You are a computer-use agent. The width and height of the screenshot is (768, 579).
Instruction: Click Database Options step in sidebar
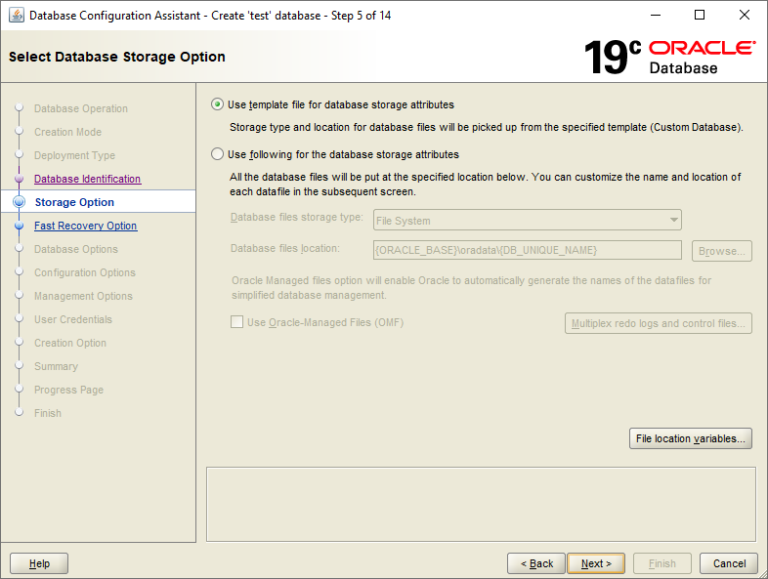click(76, 249)
